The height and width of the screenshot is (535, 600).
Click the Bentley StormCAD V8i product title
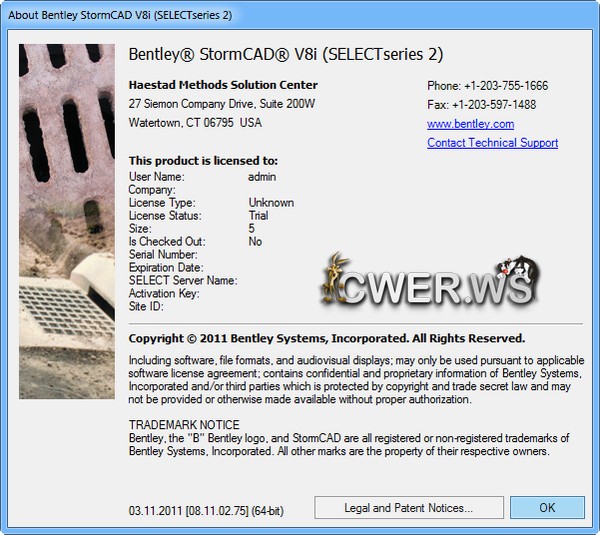(x=286, y=54)
